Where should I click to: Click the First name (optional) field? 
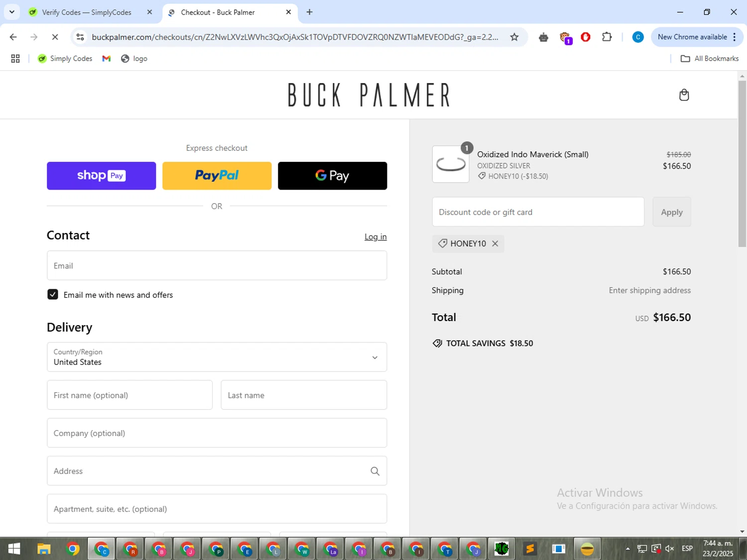point(129,395)
